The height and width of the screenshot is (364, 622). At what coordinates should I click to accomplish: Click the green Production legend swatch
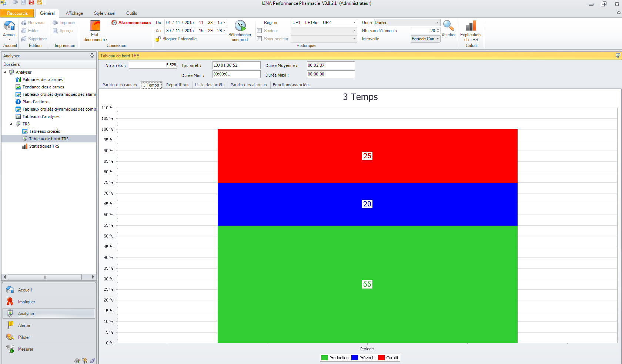[x=325, y=358]
